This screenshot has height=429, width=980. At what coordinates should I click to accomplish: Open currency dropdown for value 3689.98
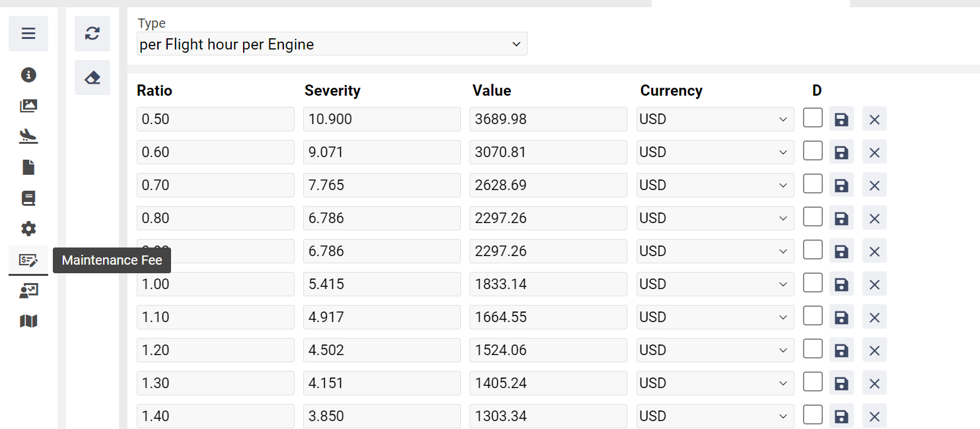pyautogui.click(x=715, y=119)
